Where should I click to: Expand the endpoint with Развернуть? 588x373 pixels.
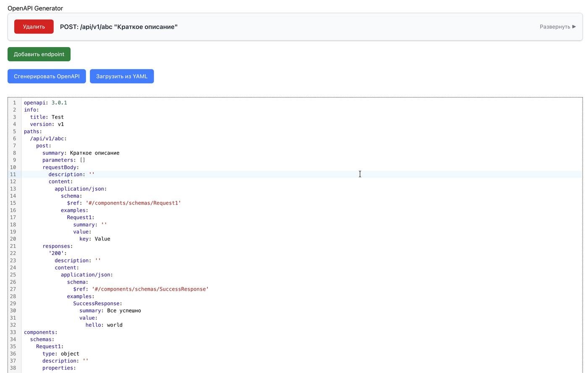(x=557, y=26)
